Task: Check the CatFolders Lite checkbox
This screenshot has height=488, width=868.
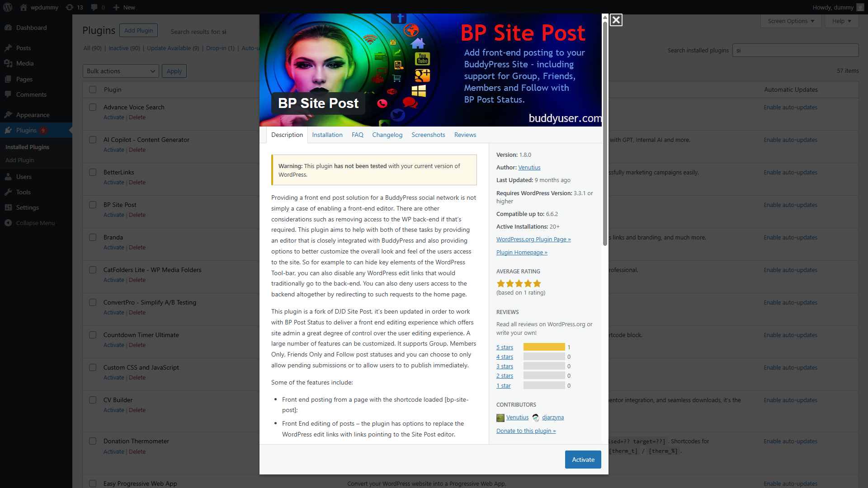Action: coord(93,270)
